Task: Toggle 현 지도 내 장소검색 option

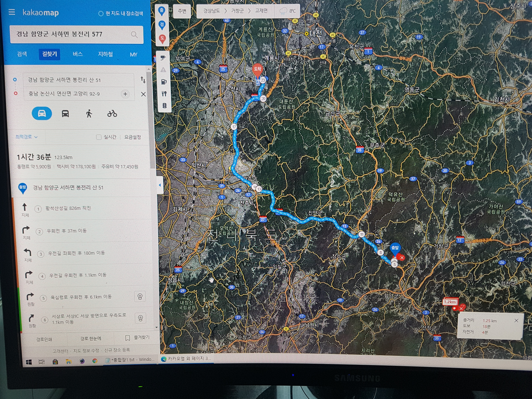Action: (101, 14)
